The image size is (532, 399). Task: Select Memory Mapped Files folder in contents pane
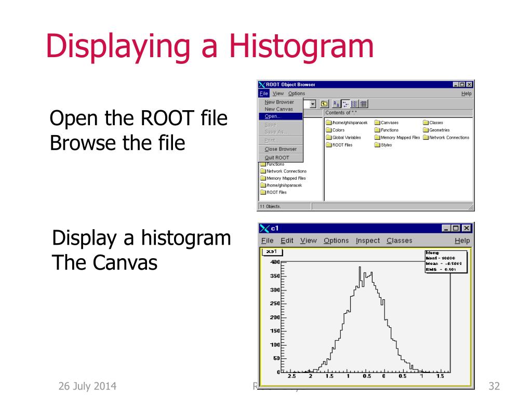click(x=397, y=137)
